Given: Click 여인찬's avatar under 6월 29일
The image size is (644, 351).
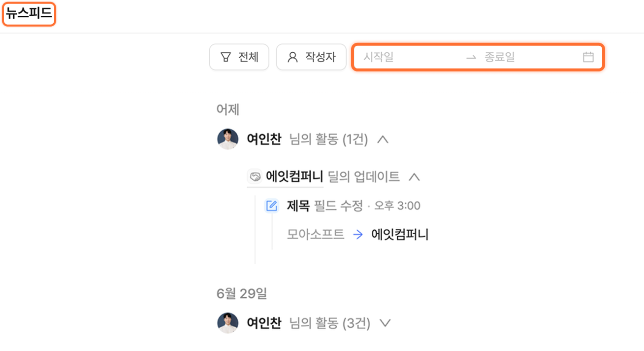Looking at the screenshot, I should tap(227, 323).
